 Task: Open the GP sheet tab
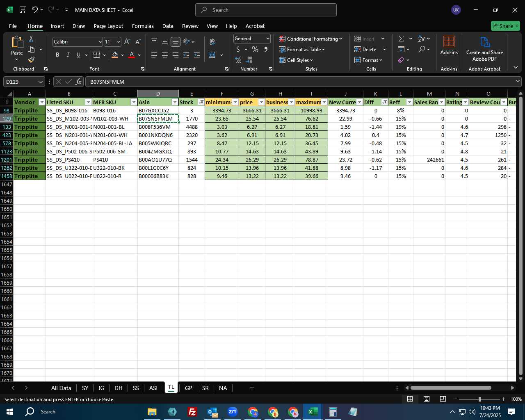click(188, 388)
